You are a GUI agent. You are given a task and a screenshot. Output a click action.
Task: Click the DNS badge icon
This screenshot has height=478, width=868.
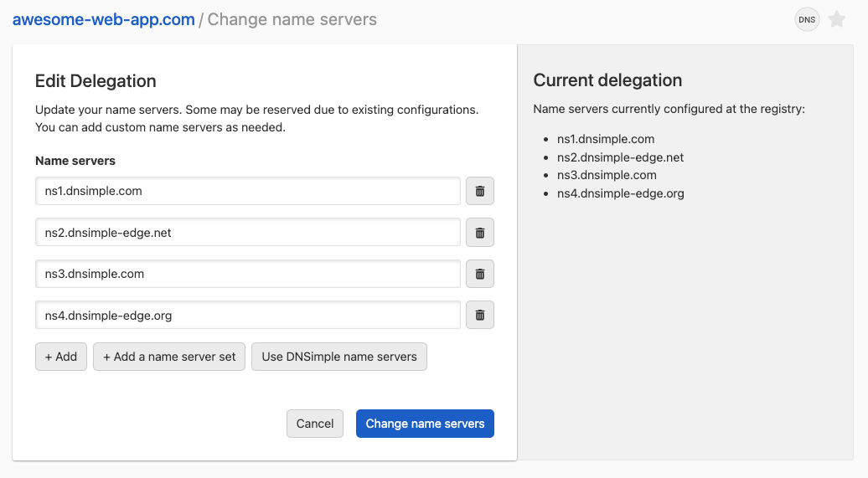pos(807,20)
